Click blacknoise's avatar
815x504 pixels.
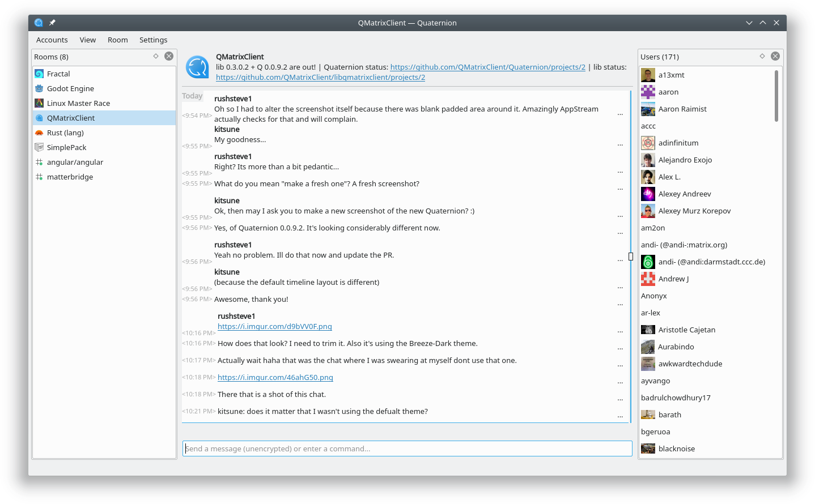coord(648,449)
